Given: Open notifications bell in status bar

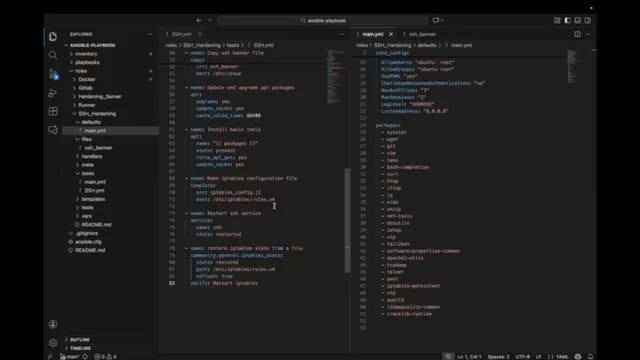Looking at the screenshot, I should click(590, 356).
